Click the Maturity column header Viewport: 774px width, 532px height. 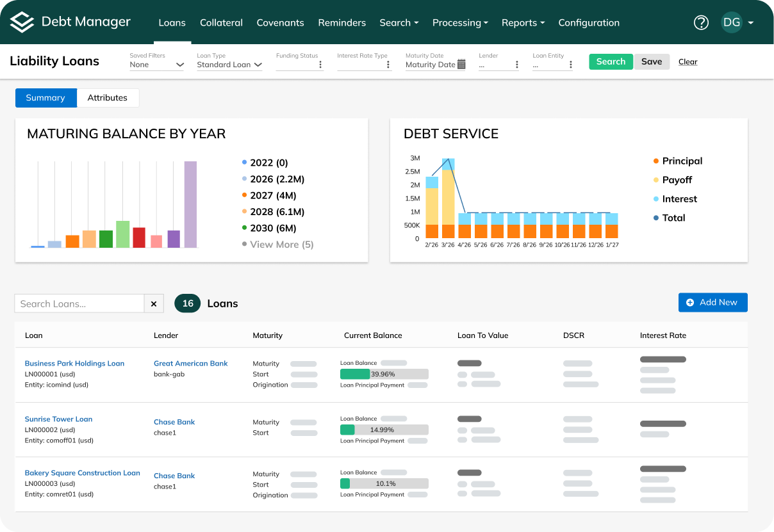coord(268,335)
